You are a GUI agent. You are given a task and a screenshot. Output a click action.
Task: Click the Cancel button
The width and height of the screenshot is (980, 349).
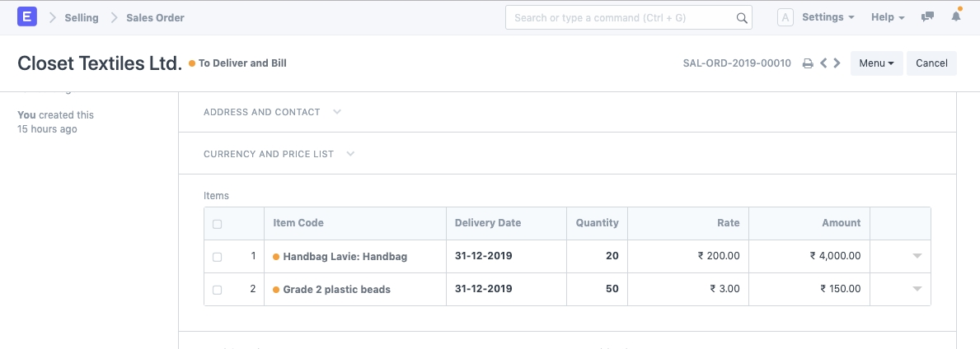pyautogui.click(x=931, y=63)
